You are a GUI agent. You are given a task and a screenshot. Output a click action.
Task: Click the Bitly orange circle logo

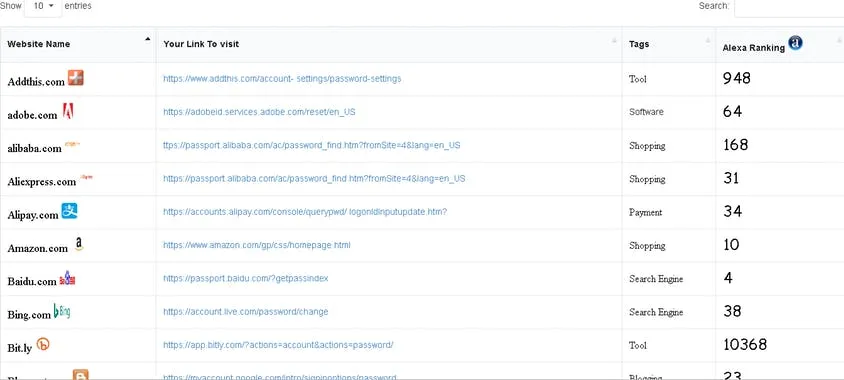click(43, 343)
